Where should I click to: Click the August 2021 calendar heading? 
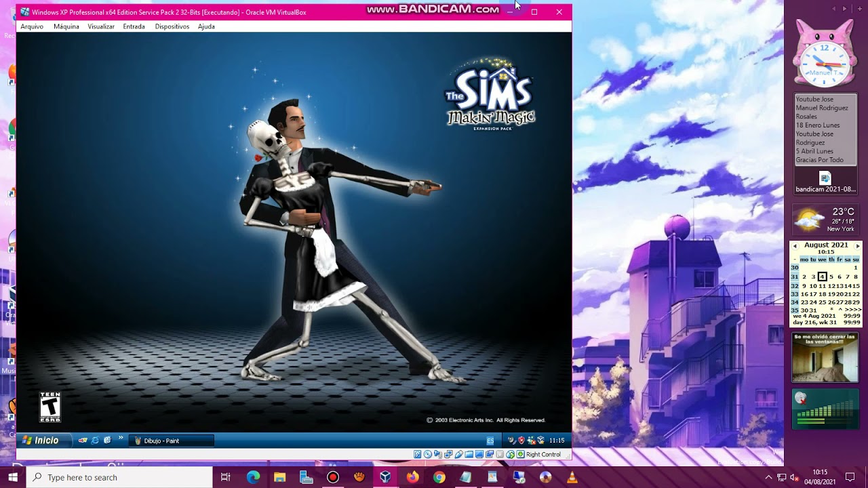[x=826, y=245]
